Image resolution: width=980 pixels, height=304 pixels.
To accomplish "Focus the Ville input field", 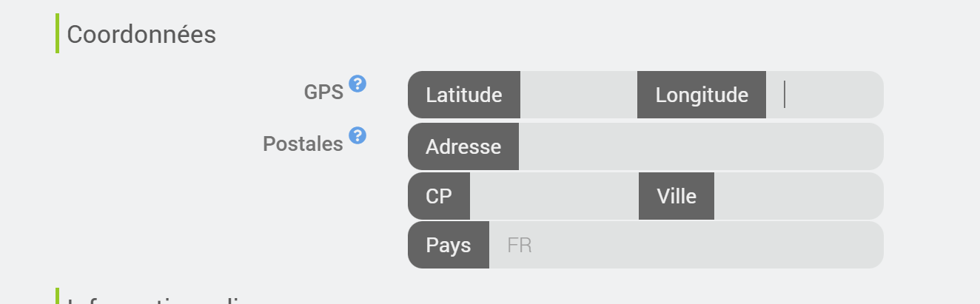I will [797, 196].
